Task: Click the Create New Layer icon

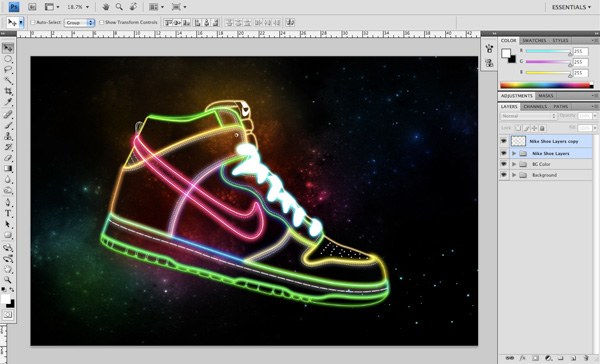Action: 573,358
